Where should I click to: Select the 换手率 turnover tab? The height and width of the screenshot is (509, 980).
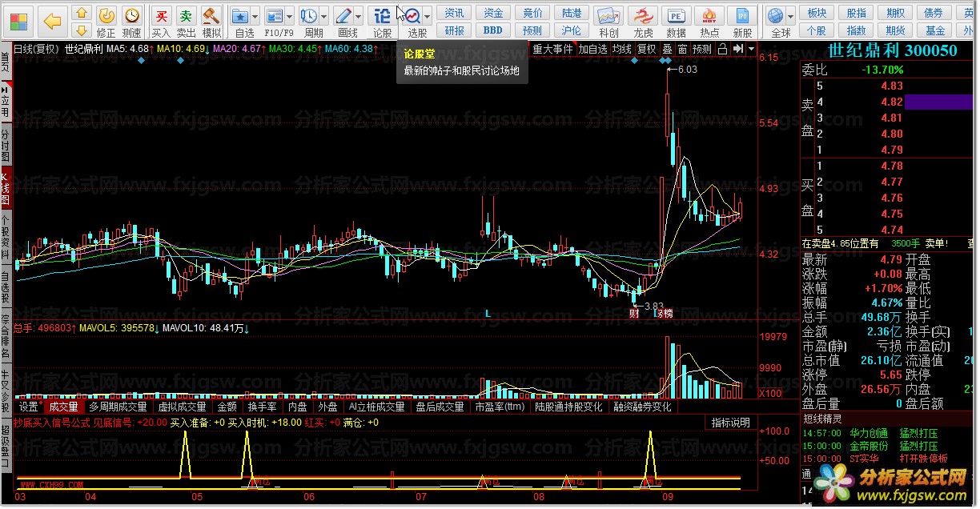[x=263, y=407]
